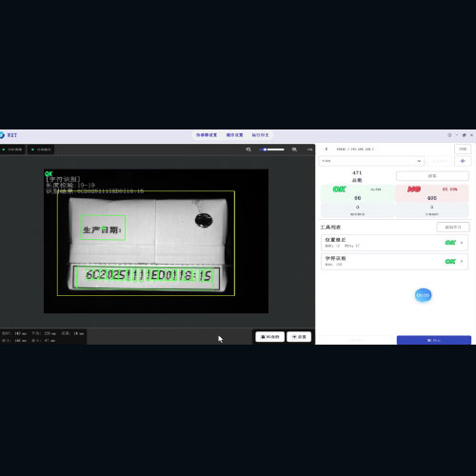Click the app logo in title bar
The image size is (476, 476).
[2, 135]
